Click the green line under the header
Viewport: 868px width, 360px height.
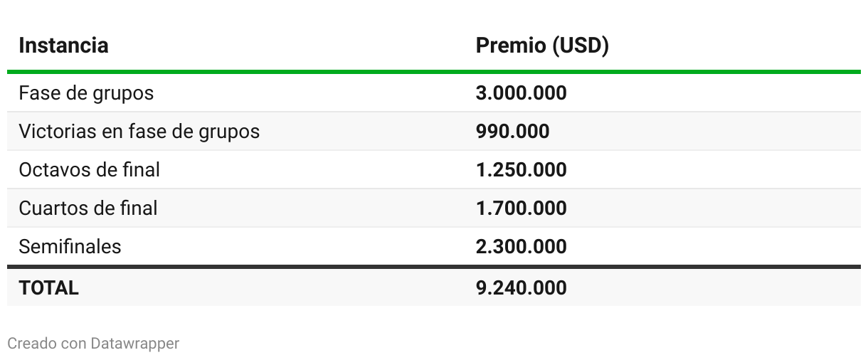click(x=434, y=72)
